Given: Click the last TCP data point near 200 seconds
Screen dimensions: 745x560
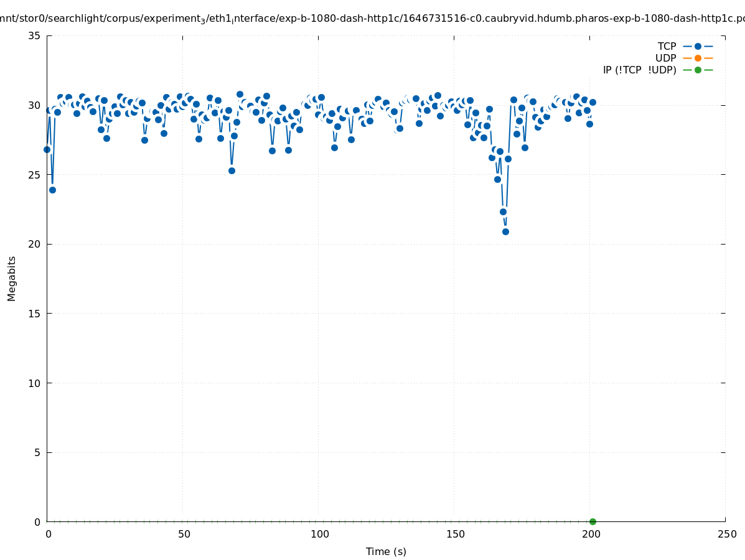Looking at the screenshot, I should (593, 102).
